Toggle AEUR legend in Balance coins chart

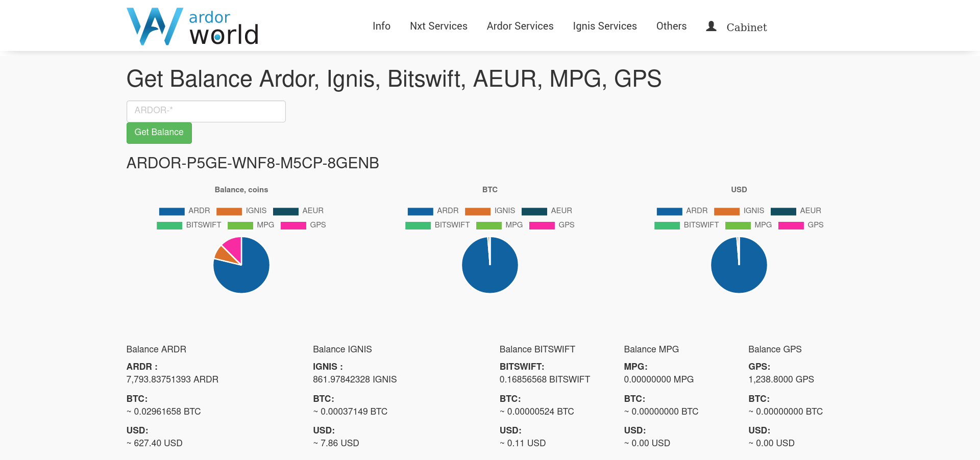click(298, 211)
